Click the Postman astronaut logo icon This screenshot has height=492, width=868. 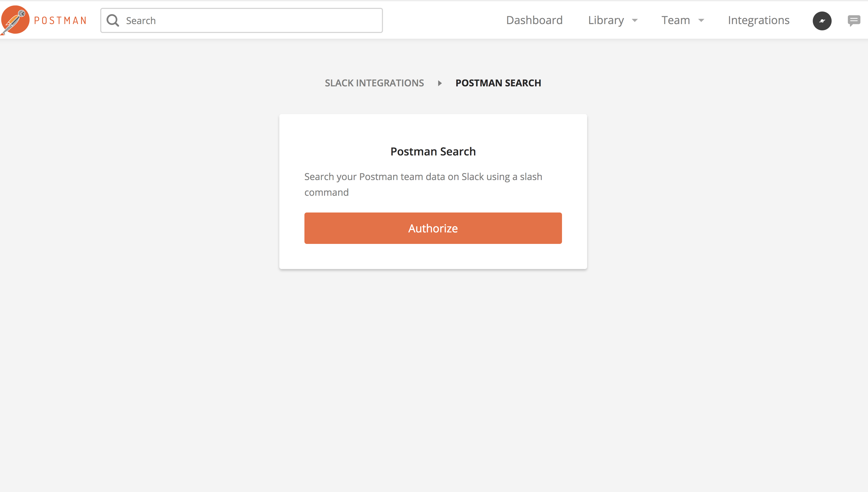[x=15, y=20]
